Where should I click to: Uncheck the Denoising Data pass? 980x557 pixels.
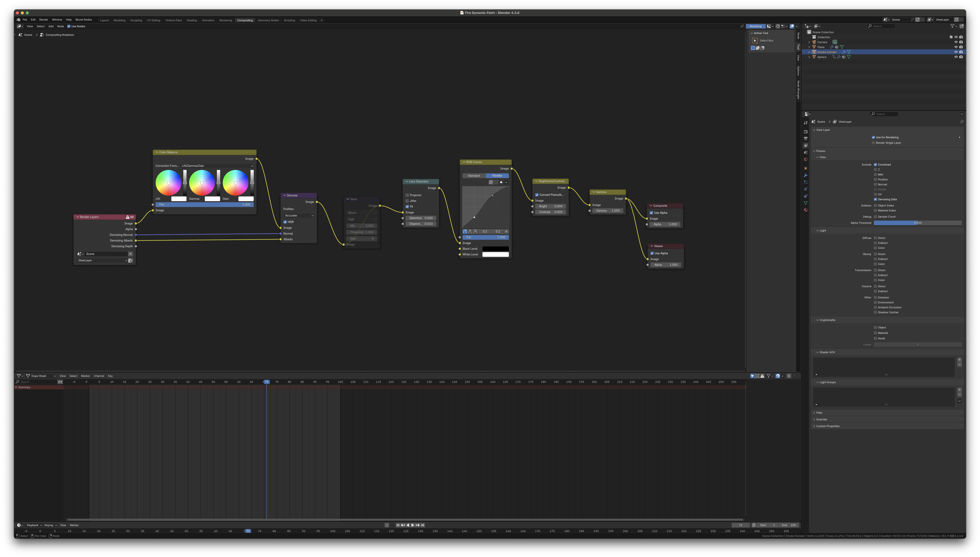pos(875,199)
